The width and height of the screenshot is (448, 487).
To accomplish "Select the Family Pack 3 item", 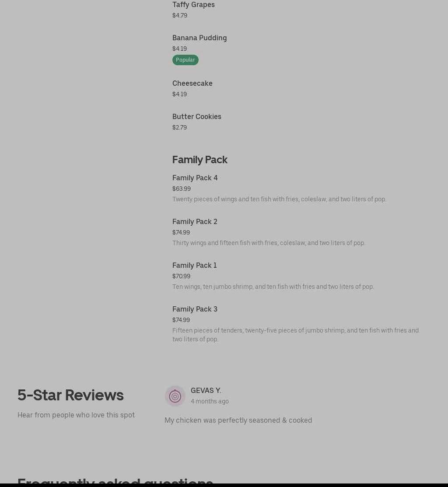I will pos(195,309).
